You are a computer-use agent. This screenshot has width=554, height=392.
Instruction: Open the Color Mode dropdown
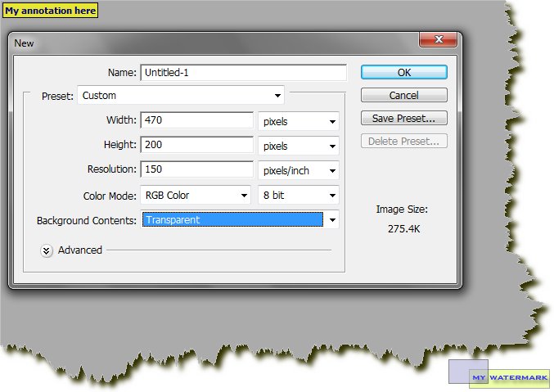coord(196,196)
